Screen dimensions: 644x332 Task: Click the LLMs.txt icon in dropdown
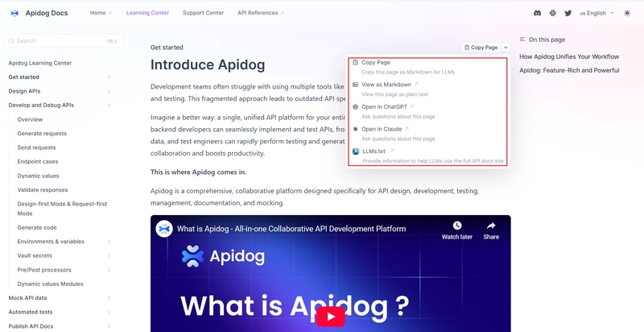coord(356,151)
